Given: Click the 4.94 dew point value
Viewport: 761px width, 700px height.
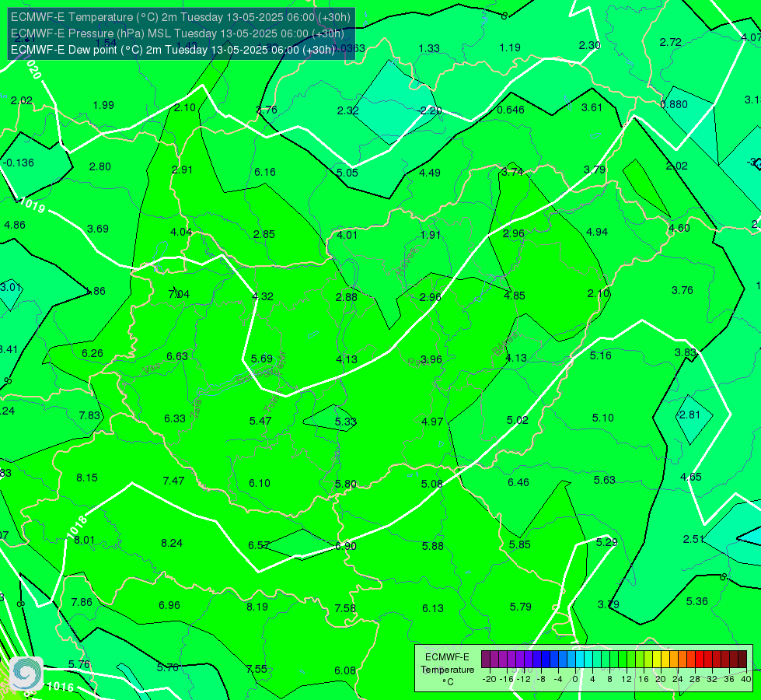Looking at the screenshot, I should (597, 233).
